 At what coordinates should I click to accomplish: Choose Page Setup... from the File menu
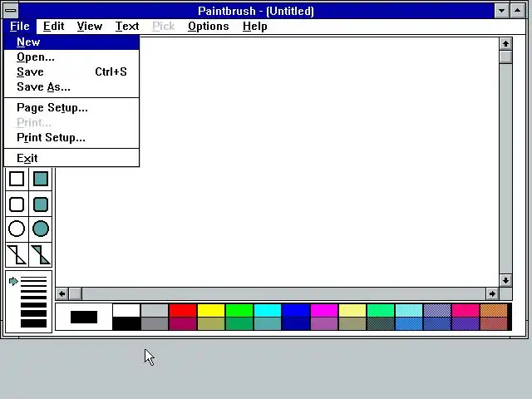click(x=71, y=108)
